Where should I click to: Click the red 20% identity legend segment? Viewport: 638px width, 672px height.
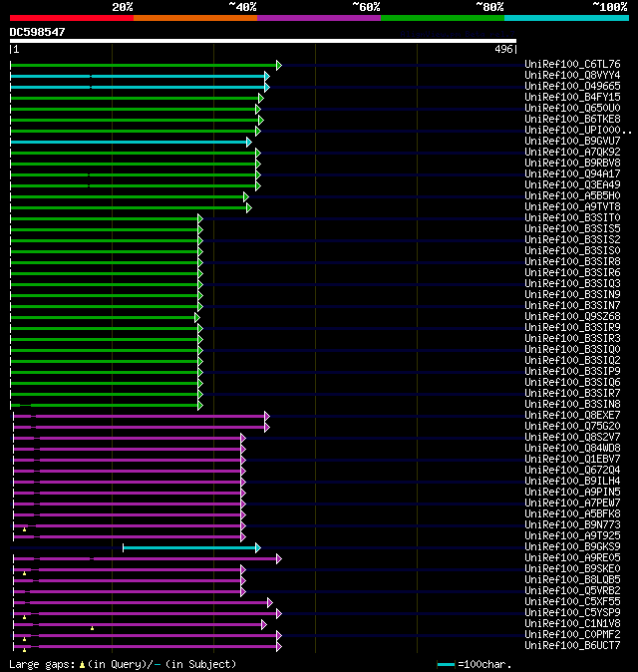tap(72, 18)
